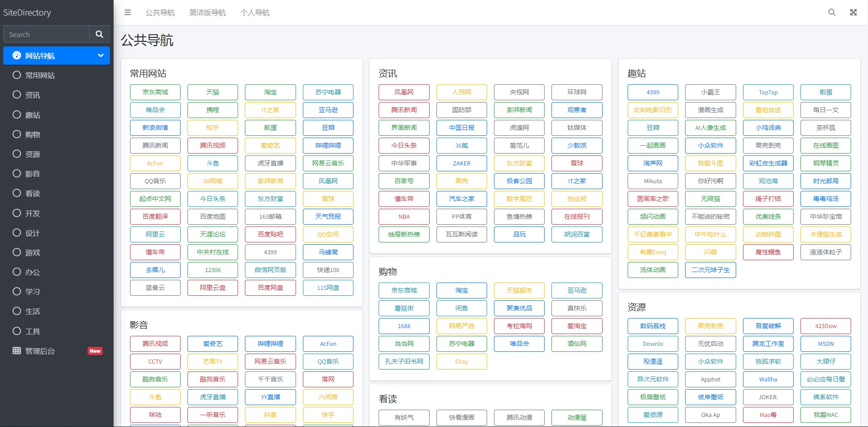Viewport: 868px width, 427px height.
Task: Open 二次元妹子生 button
Action: pyautogui.click(x=711, y=270)
